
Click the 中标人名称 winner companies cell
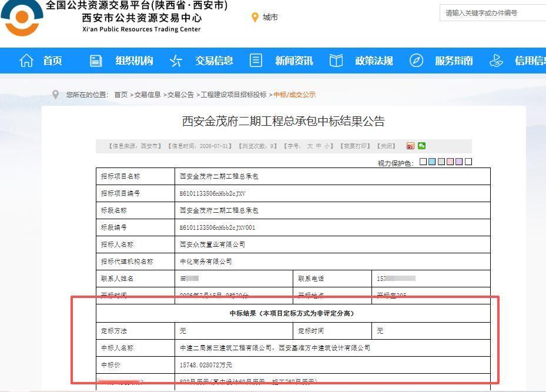(333, 348)
